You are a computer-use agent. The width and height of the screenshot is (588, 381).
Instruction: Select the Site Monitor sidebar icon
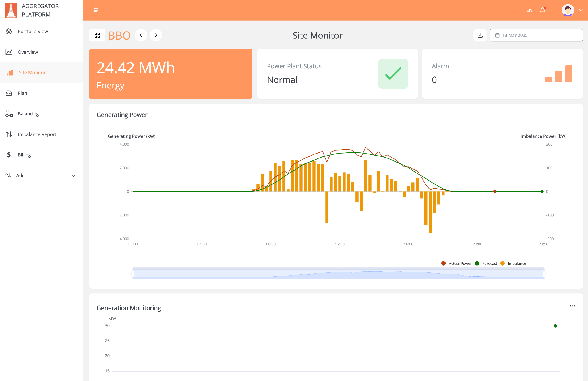click(x=10, y=73)
